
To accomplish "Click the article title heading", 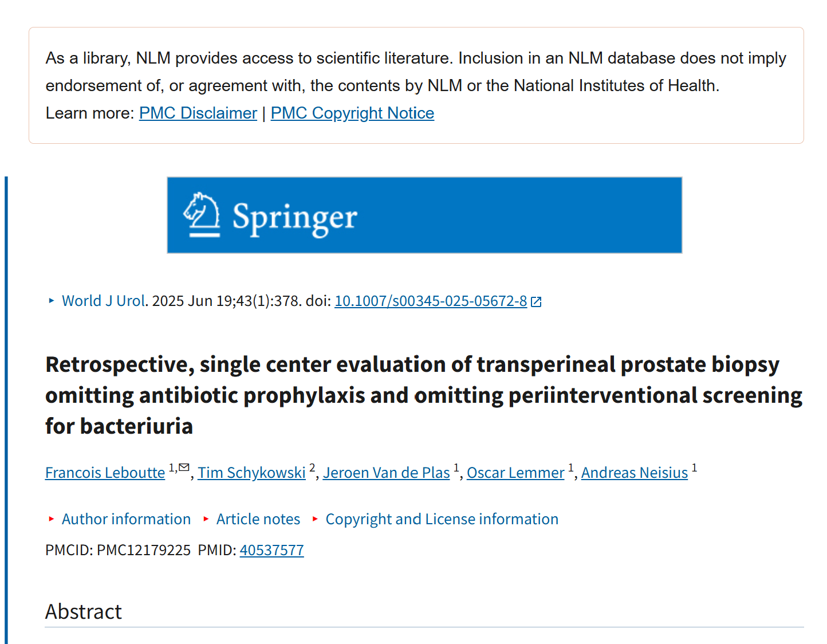I will tap(424, 395).
